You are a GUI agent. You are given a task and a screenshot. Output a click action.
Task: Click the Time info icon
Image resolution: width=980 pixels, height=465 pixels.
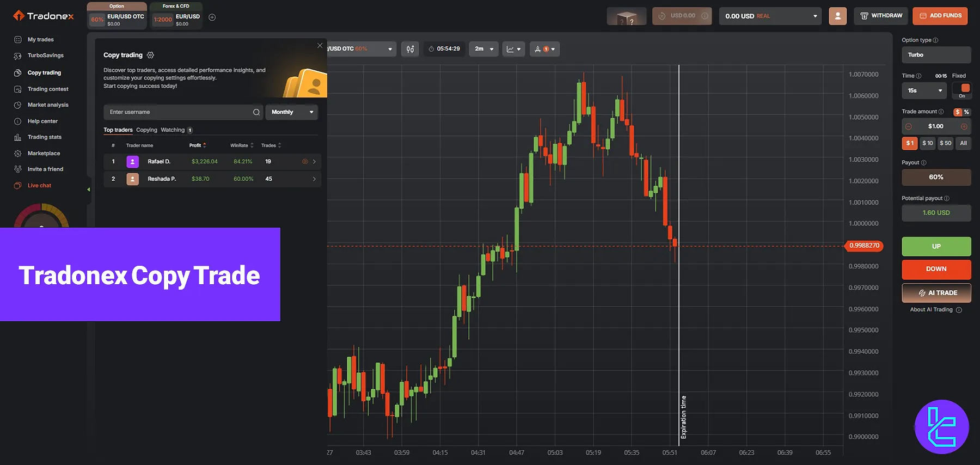[918, 76]
